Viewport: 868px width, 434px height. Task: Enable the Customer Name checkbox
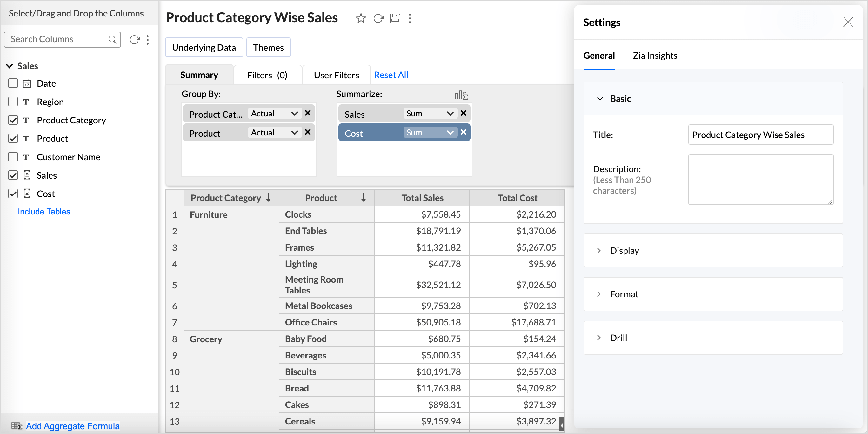13,157
